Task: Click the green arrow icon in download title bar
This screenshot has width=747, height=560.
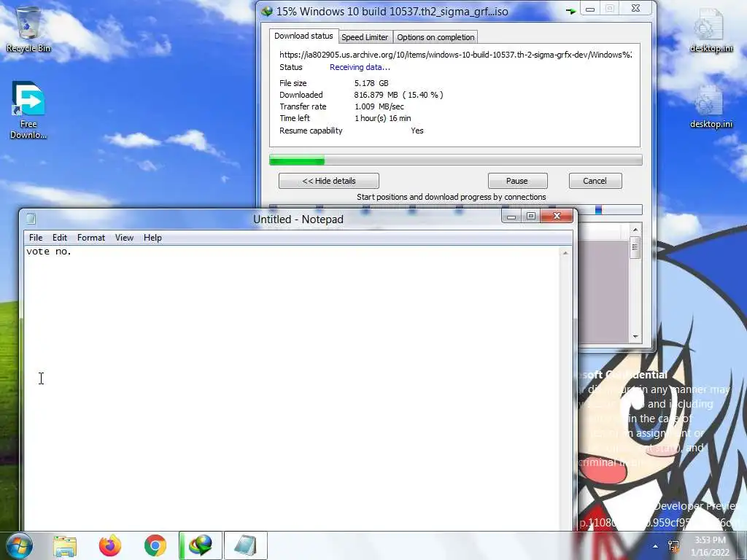Action: point(570,10)
